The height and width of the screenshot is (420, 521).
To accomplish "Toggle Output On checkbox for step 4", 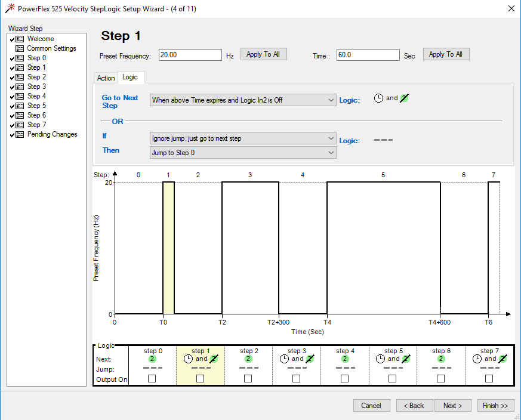I will click(x=344, y=378).
